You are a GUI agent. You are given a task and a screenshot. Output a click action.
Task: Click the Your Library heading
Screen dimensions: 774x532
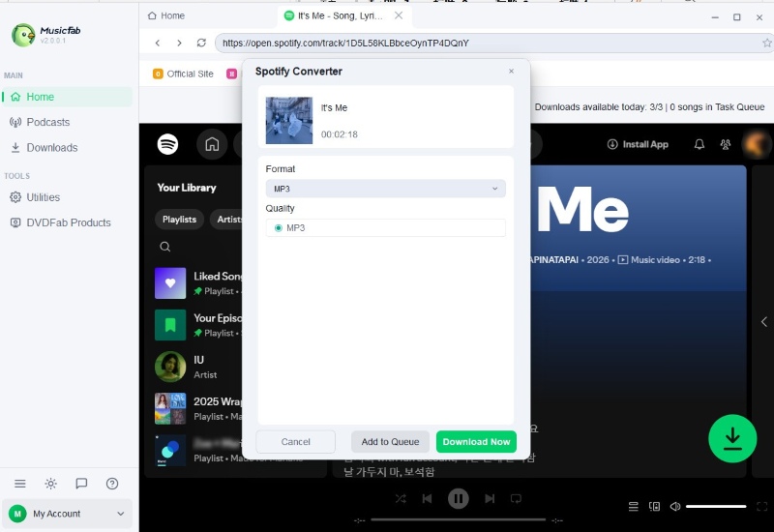point(187,188)
